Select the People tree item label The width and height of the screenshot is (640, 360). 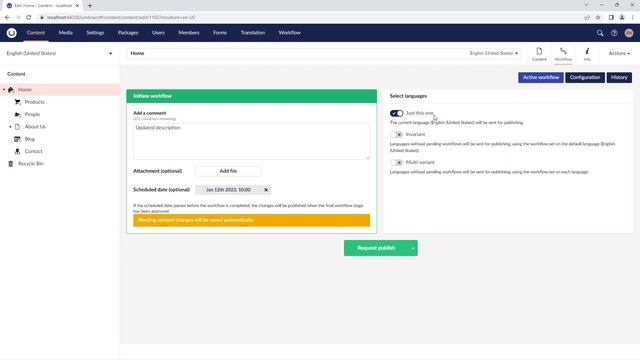click(x=32, y=114)
